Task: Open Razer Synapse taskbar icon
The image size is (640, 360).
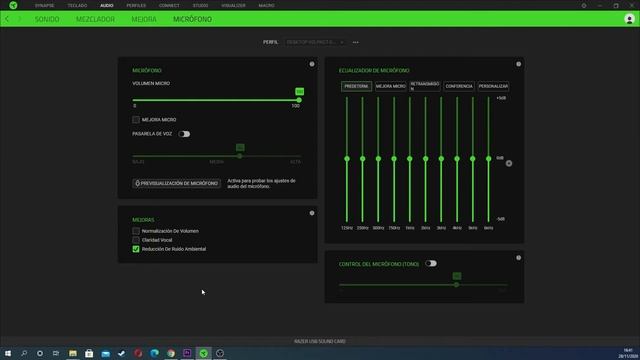Action: pos(203,353)
